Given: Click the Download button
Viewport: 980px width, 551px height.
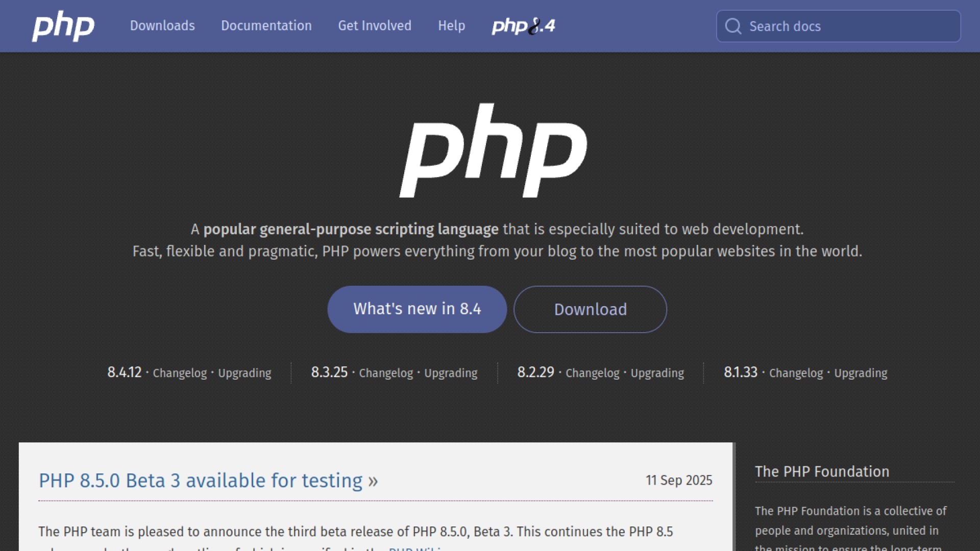Looking at the screenshot, I should click(590, 309).
